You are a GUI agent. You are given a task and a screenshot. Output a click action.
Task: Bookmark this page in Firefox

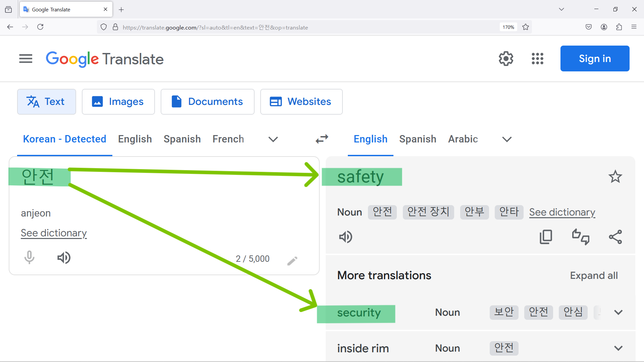(526, 27)
